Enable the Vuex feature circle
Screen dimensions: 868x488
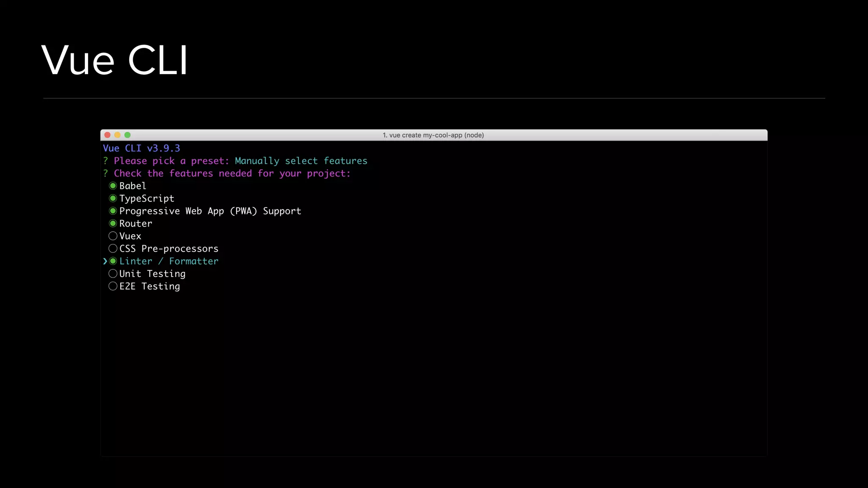(113, 236)
